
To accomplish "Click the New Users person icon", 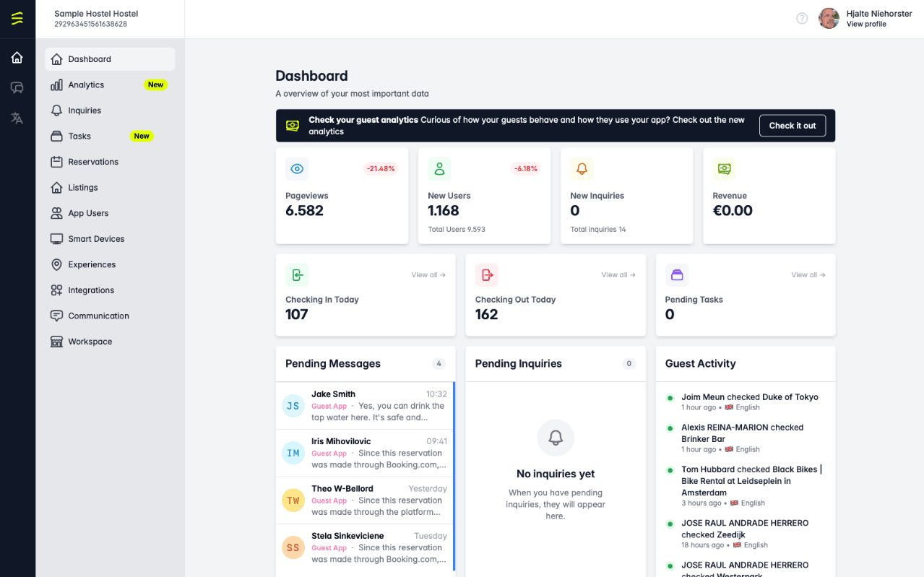I will (439, 169).
